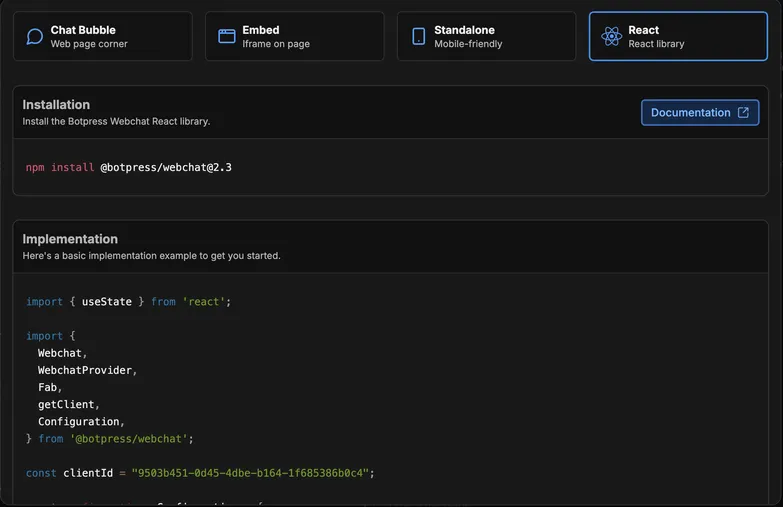Viewport: 783px width, 507px height.
Task: Click the '@botpress/webchat' from line
Action: pos(109,439)
